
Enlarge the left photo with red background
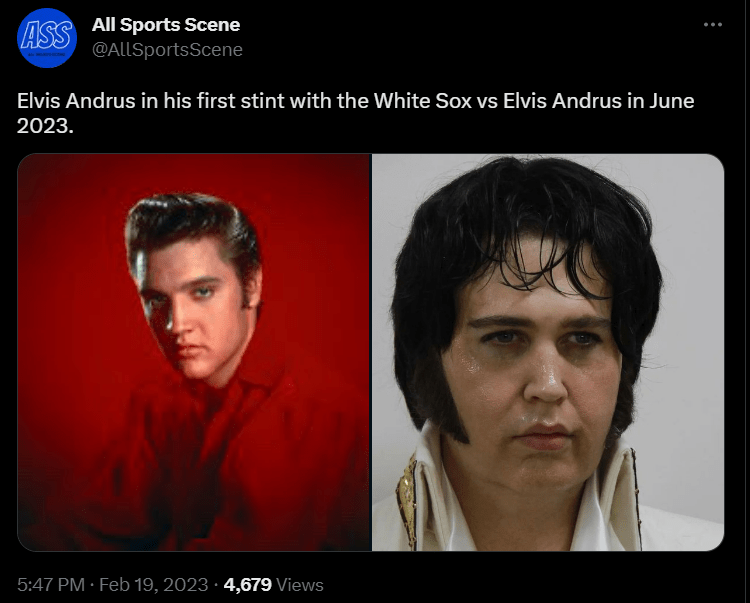coord(195,352)
